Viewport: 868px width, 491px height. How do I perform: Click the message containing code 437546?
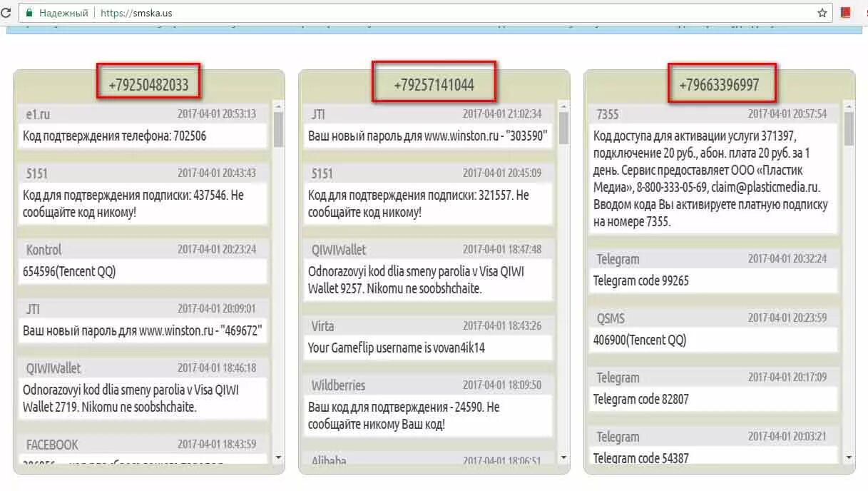143,203
